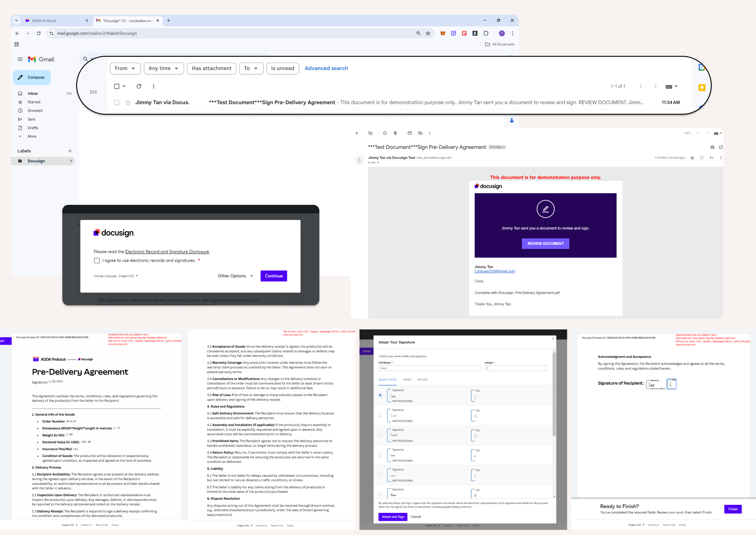Check 'I agree to use electronic records' box

[x=97, y=261]
